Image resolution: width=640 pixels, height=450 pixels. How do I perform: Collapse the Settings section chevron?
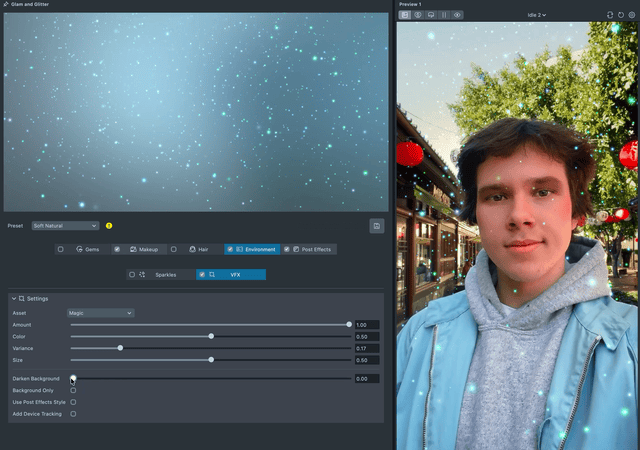14,298
